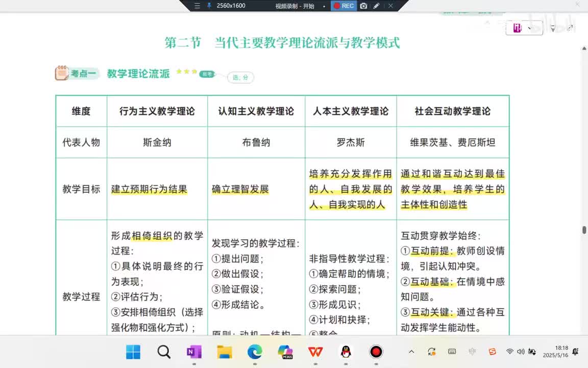Open the recorder hamburger menu
Image resolution: width=588 pixels, height=368 pixels.
click(x=197, y=6)
